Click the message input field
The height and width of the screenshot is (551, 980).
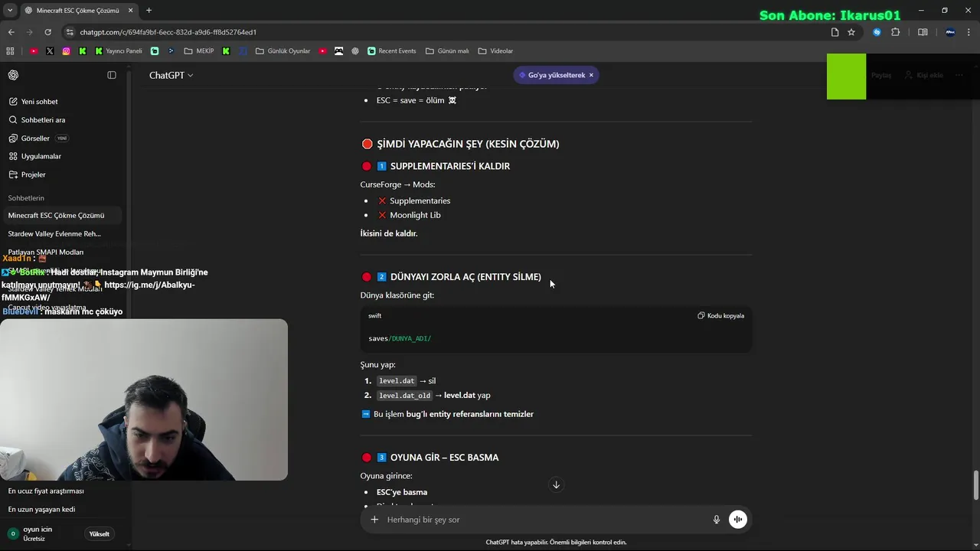(x=545, y=520)
